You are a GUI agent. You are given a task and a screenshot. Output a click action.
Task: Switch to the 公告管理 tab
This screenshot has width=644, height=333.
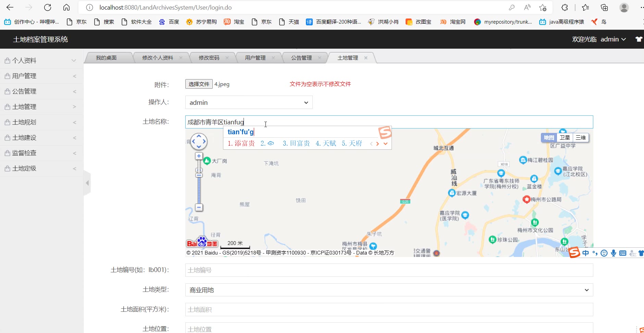tap(301, 58)
